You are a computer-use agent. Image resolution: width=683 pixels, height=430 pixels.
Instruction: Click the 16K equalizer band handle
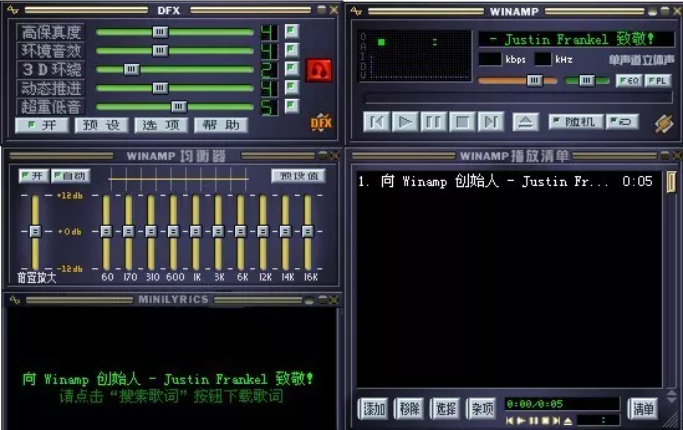click(x=308, y=231)
